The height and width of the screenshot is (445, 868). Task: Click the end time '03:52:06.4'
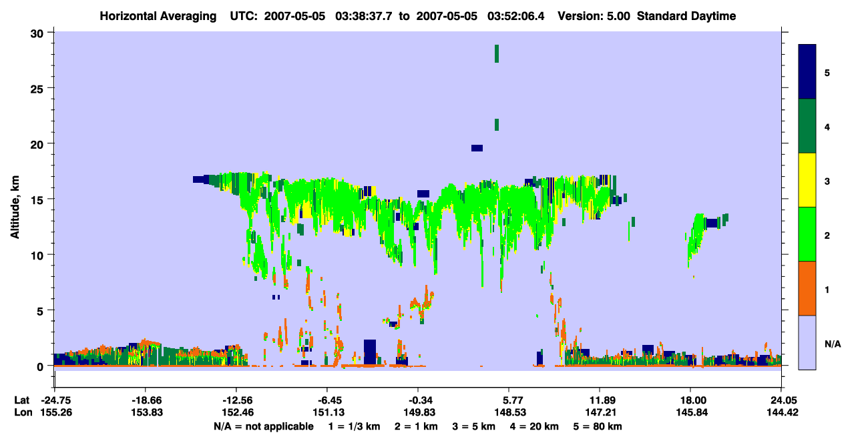click(517, 16)
